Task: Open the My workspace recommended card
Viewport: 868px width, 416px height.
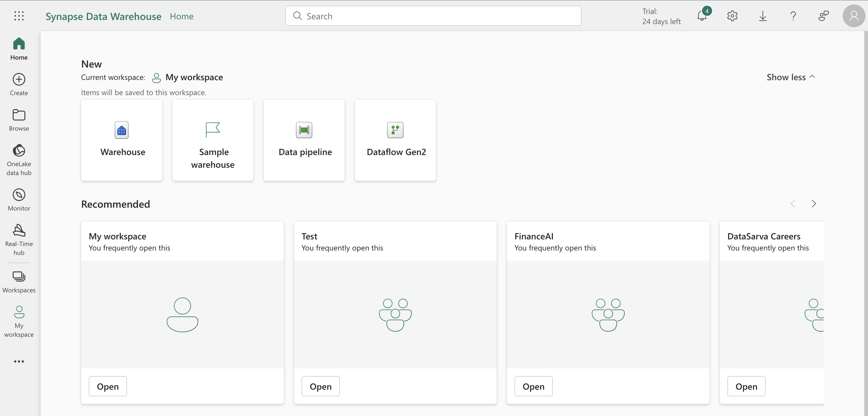Action: (108, 386)
